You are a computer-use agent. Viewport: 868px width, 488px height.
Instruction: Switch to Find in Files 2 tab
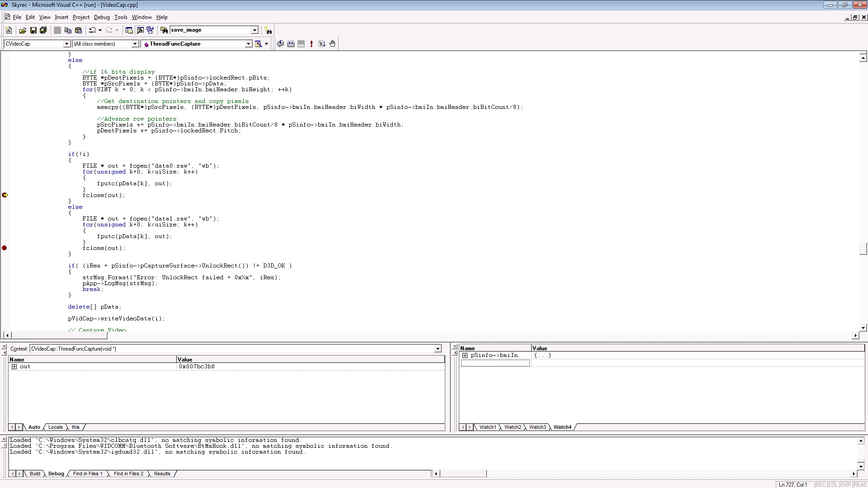tap(128, 474)
